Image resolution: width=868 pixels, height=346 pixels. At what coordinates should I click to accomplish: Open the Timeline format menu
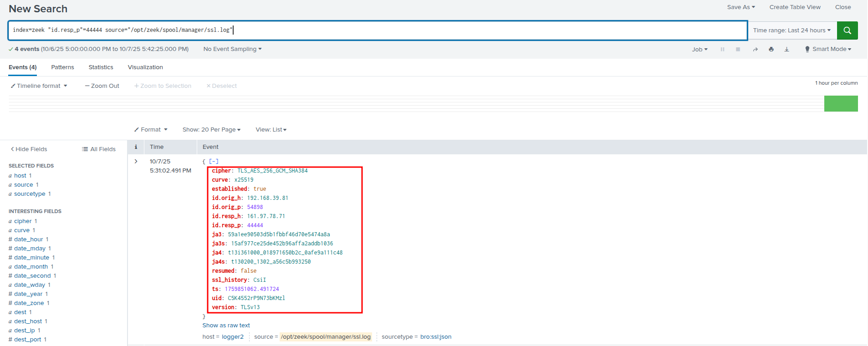pyautogui.click(x=39, y=86)
